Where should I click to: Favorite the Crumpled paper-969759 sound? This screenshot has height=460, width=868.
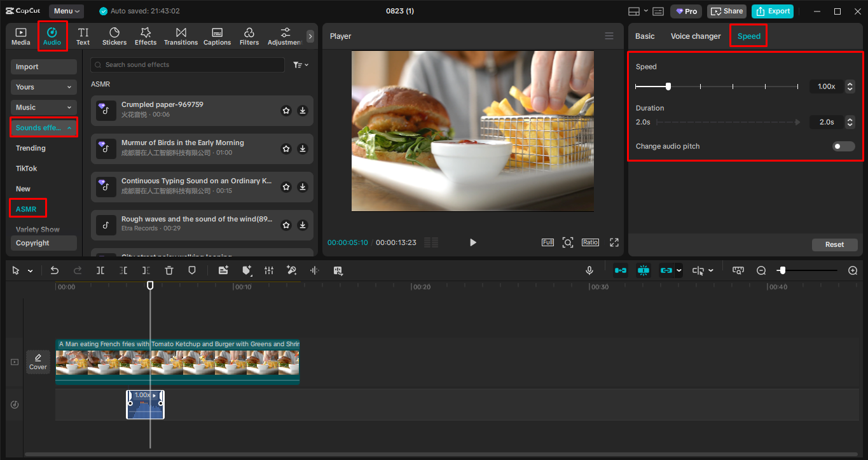point(286,111)
